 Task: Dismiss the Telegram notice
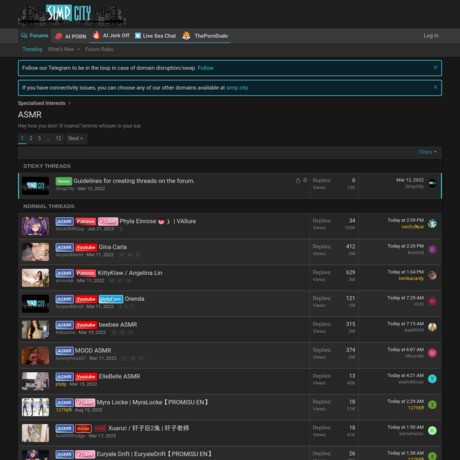pos(435,67)
